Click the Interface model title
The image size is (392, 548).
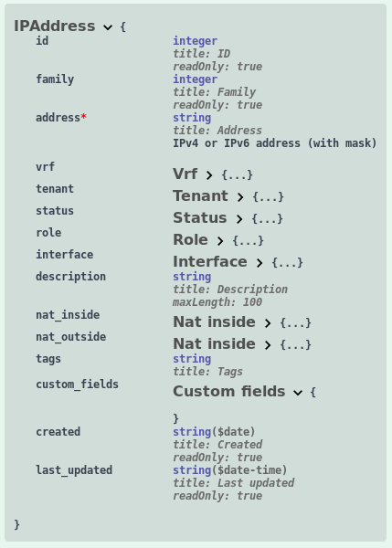(210, 262)
